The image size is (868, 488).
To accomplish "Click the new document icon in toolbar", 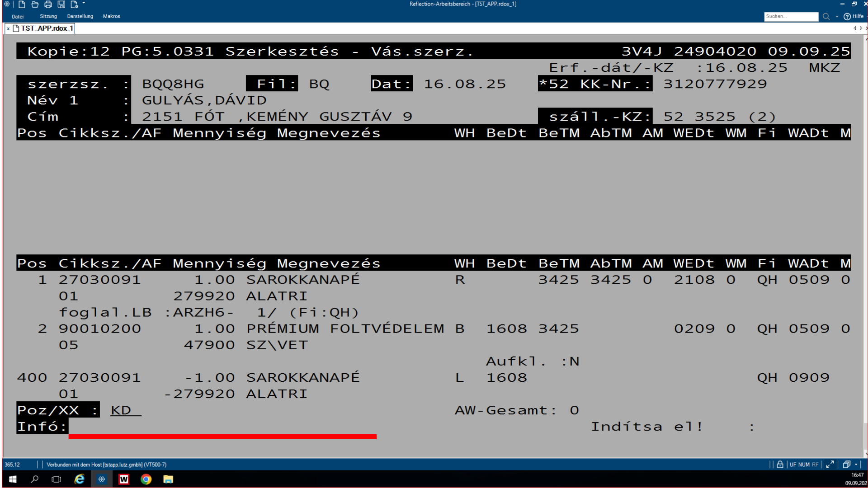I will pyautogui.click(x=22, y=5).
